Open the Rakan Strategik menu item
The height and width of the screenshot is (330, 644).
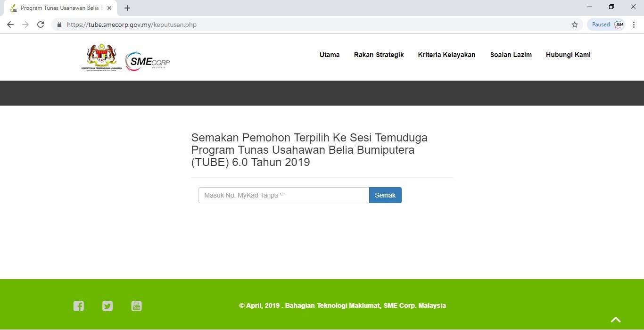pos(379,55)
